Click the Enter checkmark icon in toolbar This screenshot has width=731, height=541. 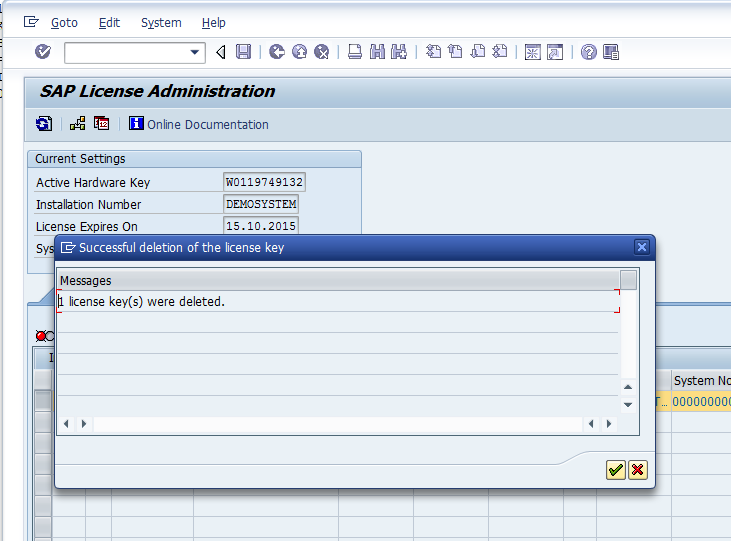coord(43,51)
